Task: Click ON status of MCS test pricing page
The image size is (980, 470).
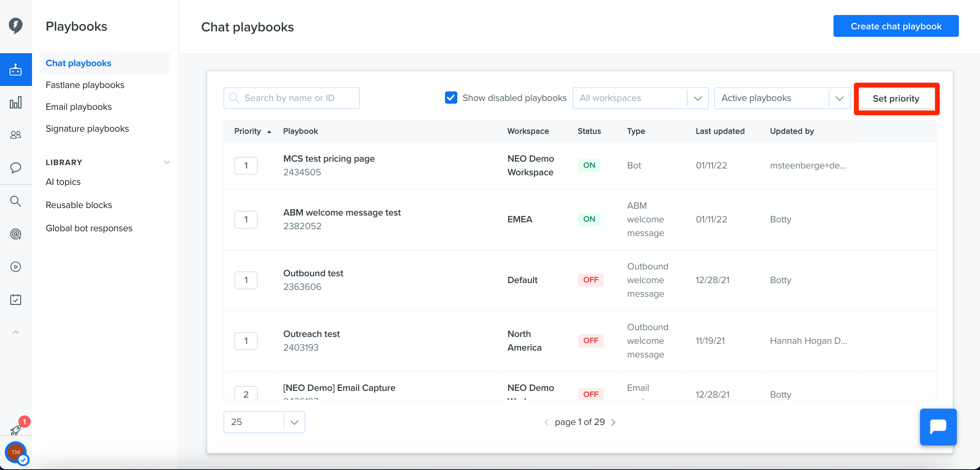Action: (x=589, y=165)
